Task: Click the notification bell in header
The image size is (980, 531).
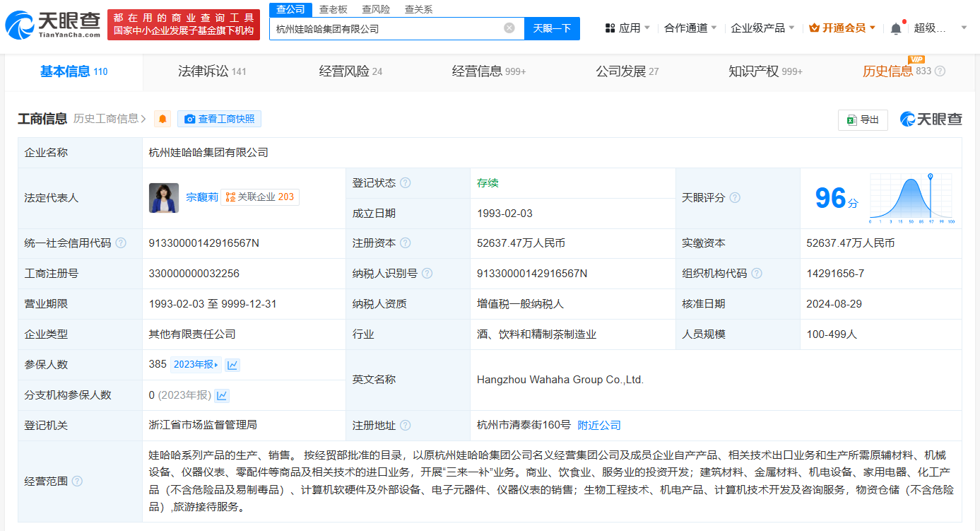Action: point(896,28)
